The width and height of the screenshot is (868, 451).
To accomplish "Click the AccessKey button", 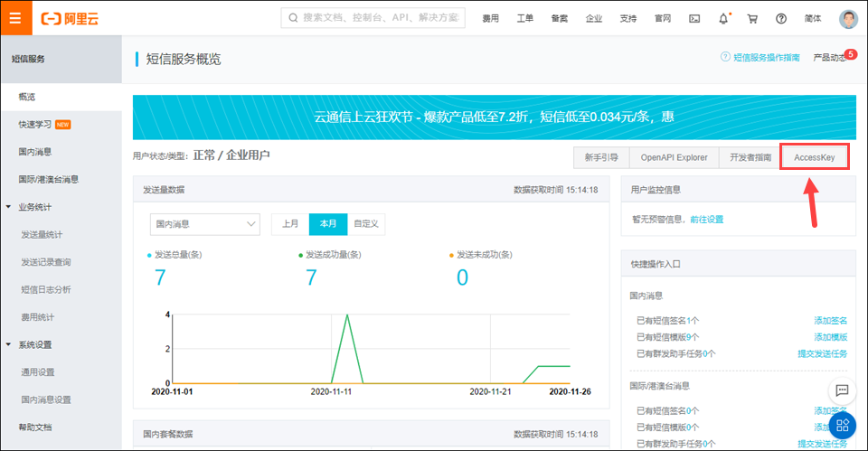I will [x=815, y=157].
